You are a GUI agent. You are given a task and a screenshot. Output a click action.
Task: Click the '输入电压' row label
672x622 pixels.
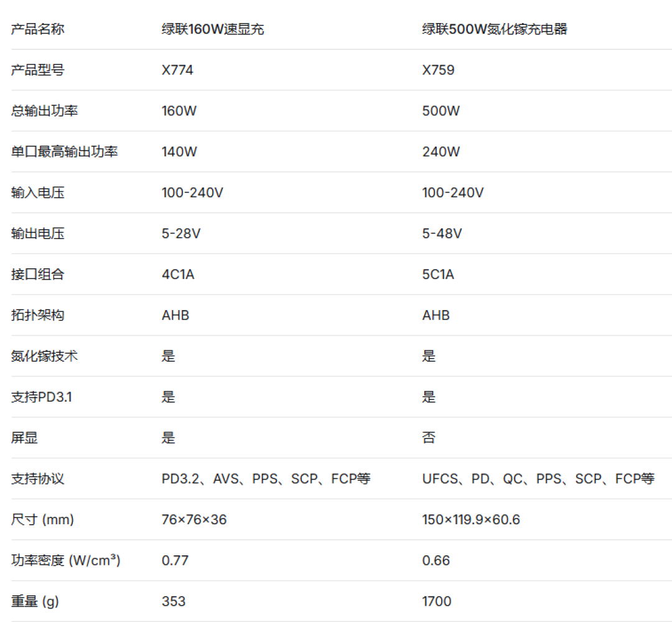38,192
